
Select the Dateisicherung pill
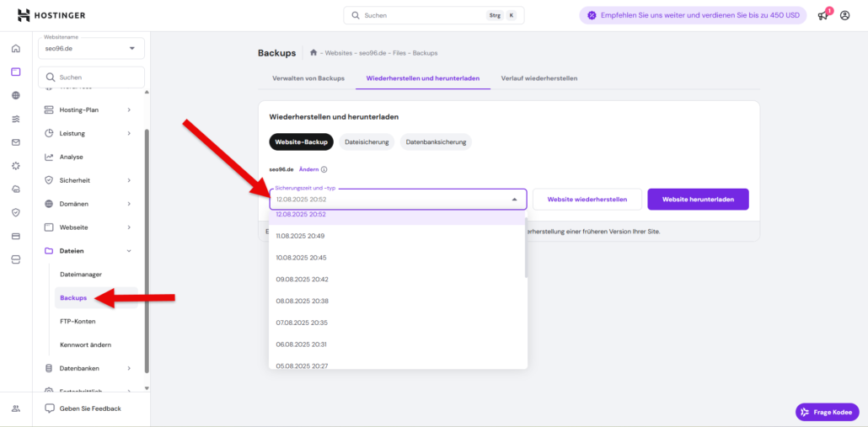367,142
